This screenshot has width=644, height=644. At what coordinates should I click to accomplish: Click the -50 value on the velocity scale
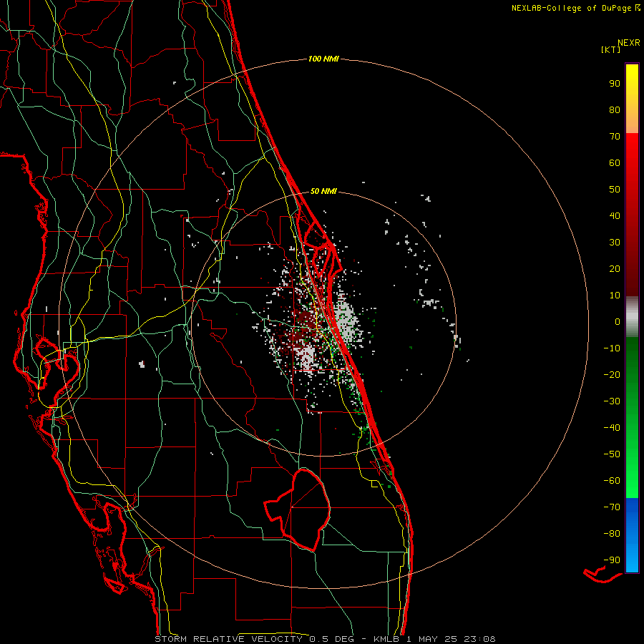tap(612, 454)
